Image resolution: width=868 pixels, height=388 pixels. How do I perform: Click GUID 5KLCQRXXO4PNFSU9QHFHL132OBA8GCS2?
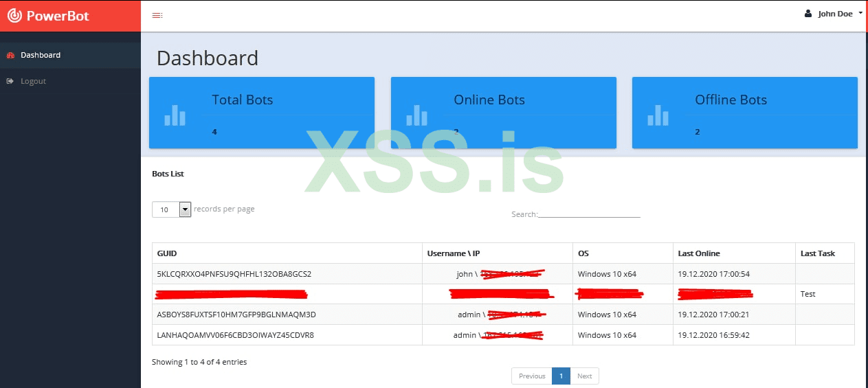click(x=234, y=274)
